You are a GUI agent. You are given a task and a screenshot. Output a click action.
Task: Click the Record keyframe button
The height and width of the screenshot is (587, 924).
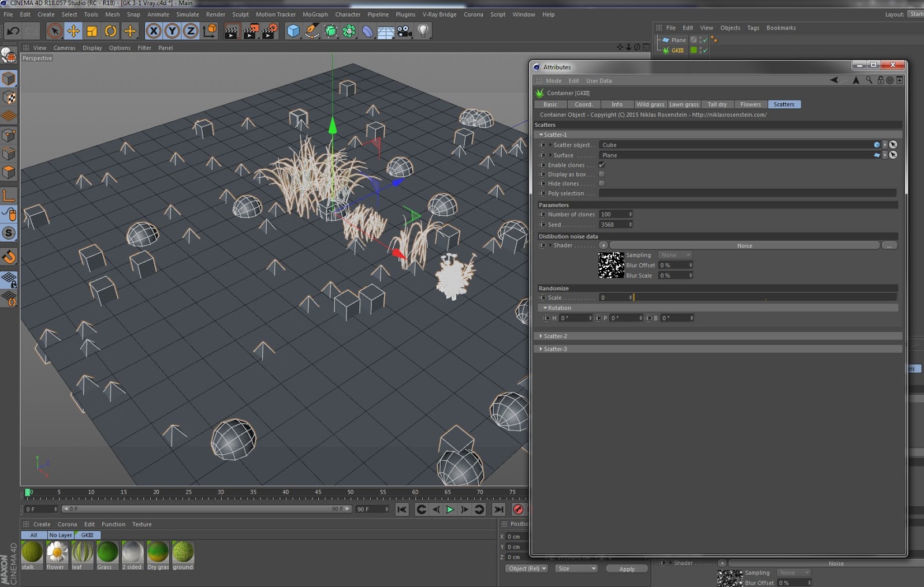(x=518, y=509)
